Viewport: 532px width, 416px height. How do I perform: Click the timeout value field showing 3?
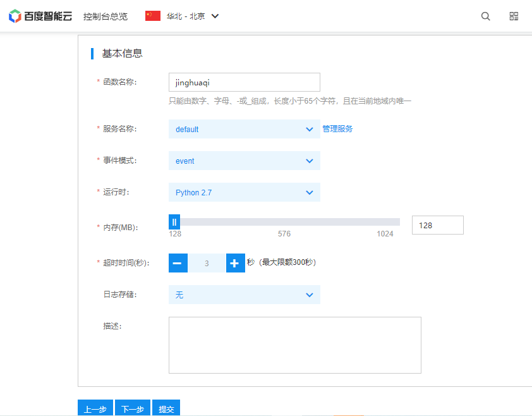[x=207, y=263]
